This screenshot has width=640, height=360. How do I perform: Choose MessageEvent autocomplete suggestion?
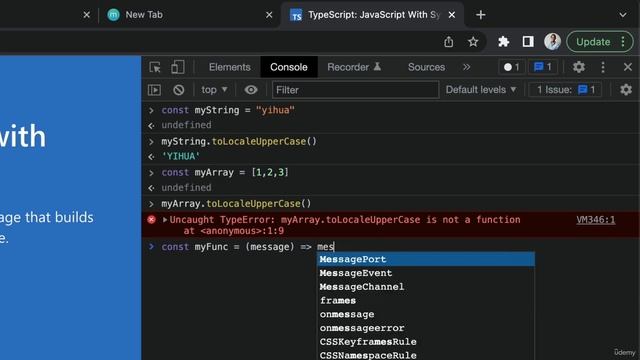[x=426, y=273]
